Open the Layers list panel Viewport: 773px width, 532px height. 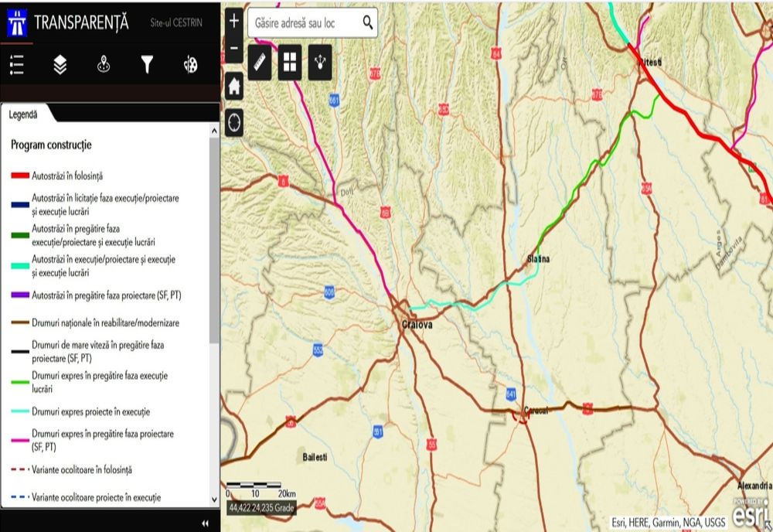(60, 66)
